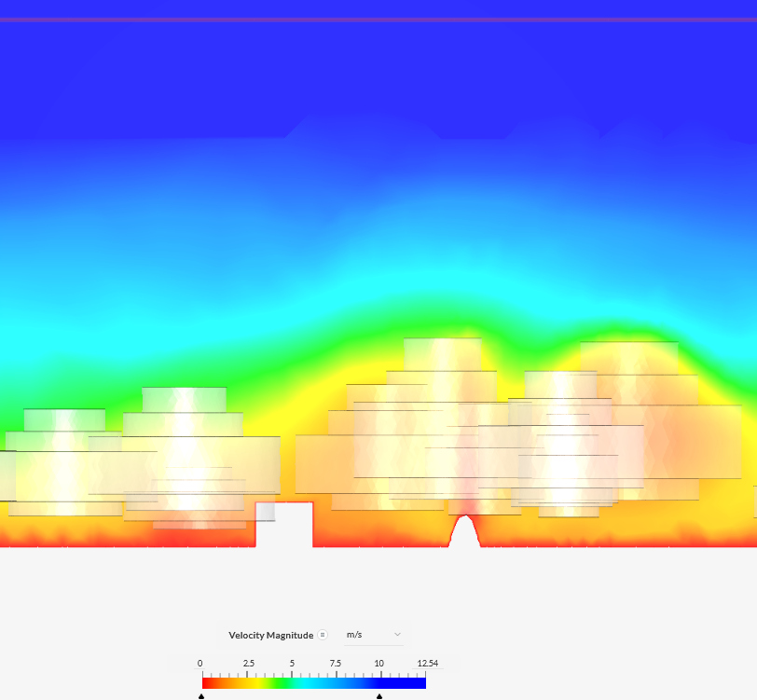Expand the unit selector chevron

click(x=398, y=635)
